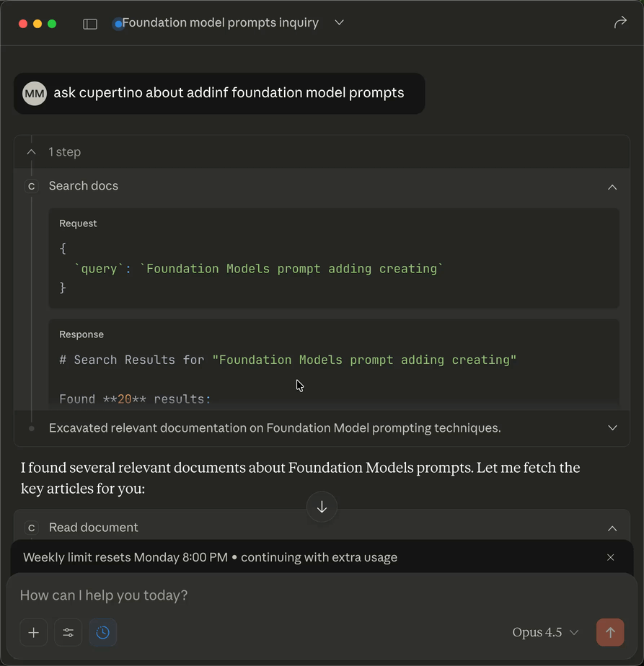Click the MM user avatar
Image resolution: width=644 pixels, height=666 pixels.
34,93
